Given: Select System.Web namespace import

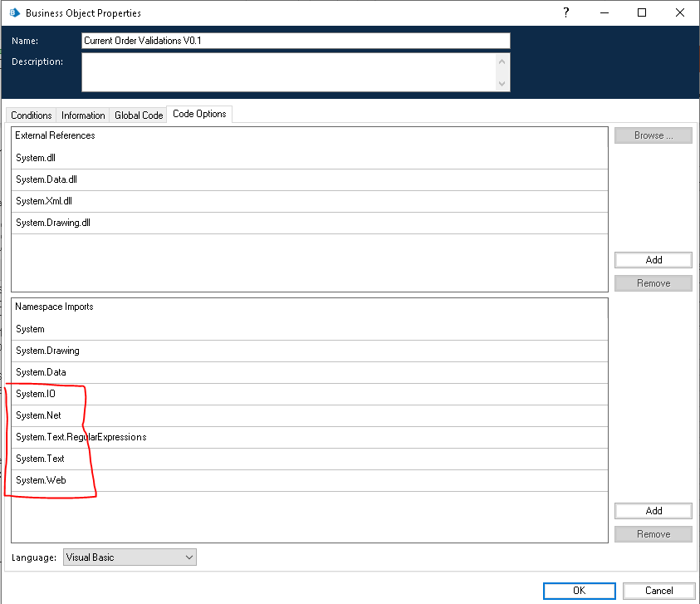Looking at the screenshot, I should (x=310, y=480).
